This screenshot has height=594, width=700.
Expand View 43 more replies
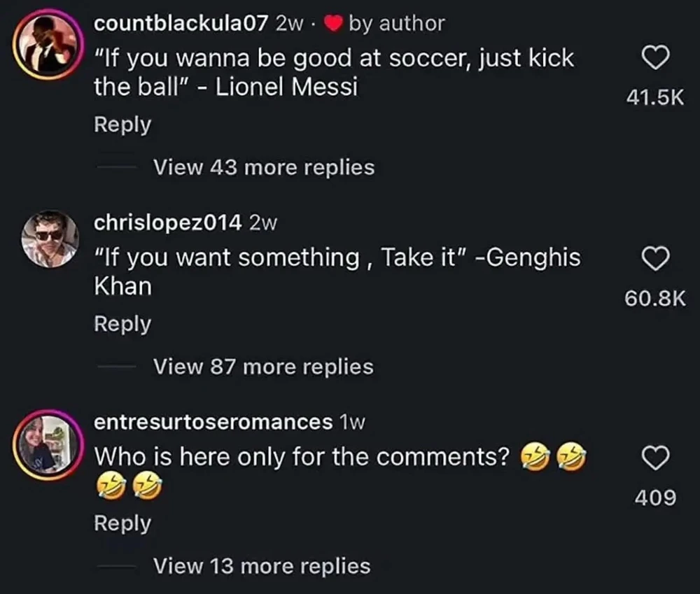(x=264, y=168)
